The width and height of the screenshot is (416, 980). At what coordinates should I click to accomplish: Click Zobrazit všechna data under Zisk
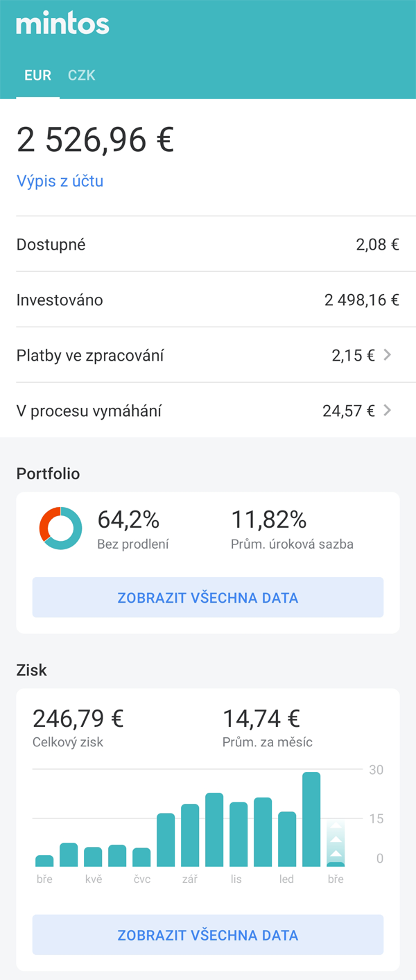tap(208, 935)
